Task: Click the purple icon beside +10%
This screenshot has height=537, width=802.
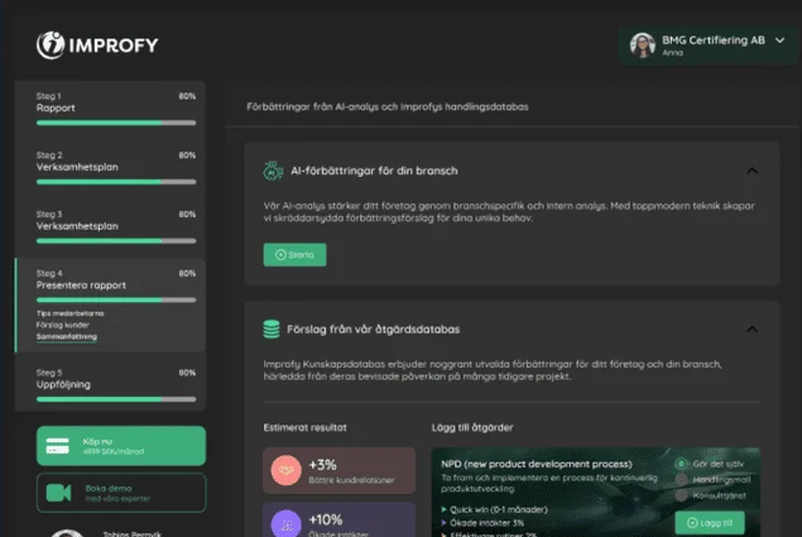Action: (x=286, y=524)
